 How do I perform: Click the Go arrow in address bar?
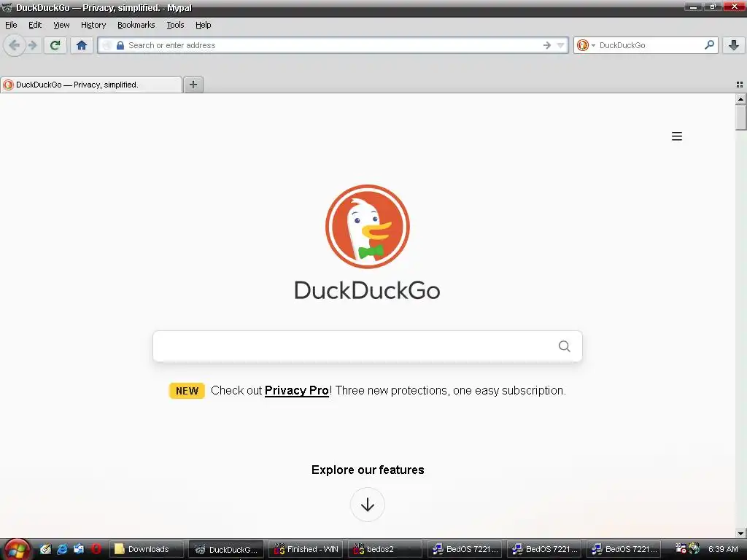pos(547,45)
